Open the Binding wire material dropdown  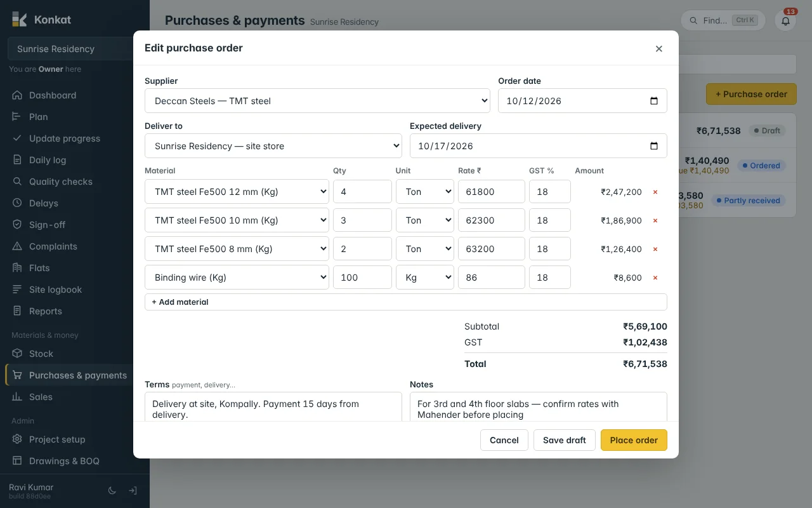coord(237,277)
